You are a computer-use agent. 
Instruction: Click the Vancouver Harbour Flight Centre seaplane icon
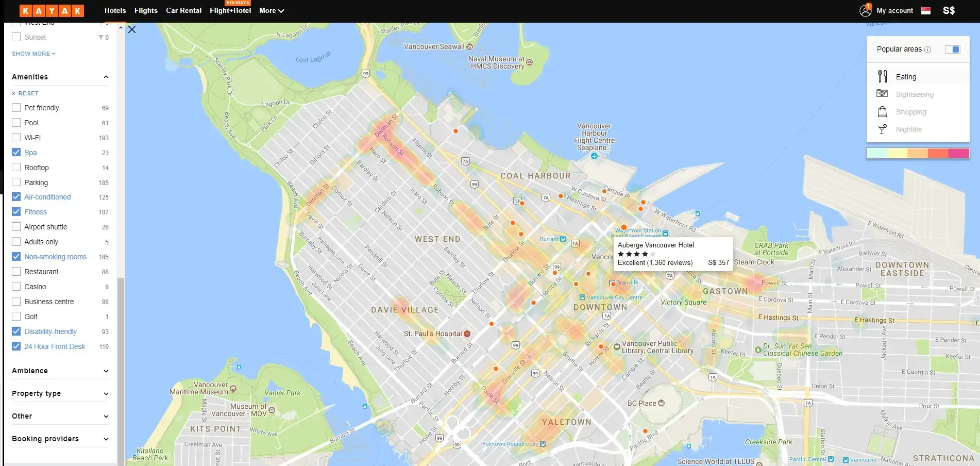point(594,156)
